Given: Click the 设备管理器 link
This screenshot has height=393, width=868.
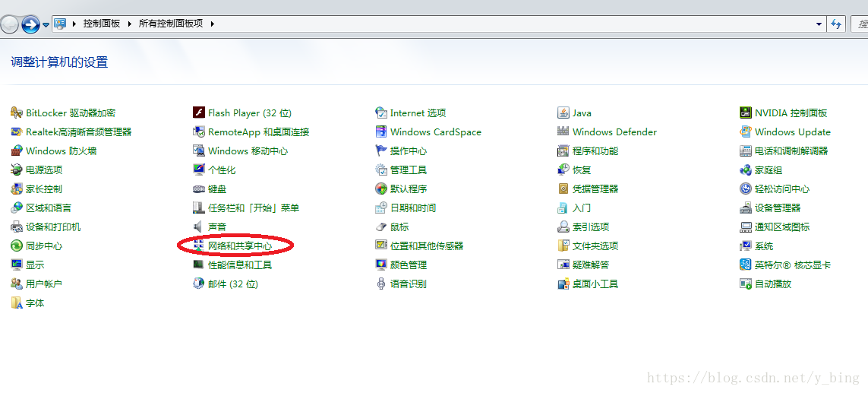Looking at the screenshot, I should tap(778, 208).
